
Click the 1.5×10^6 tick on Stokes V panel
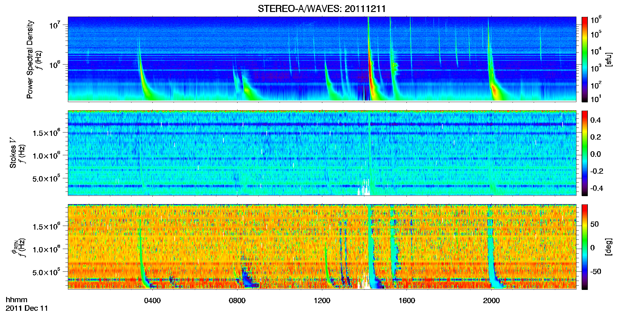coord(46,133)
